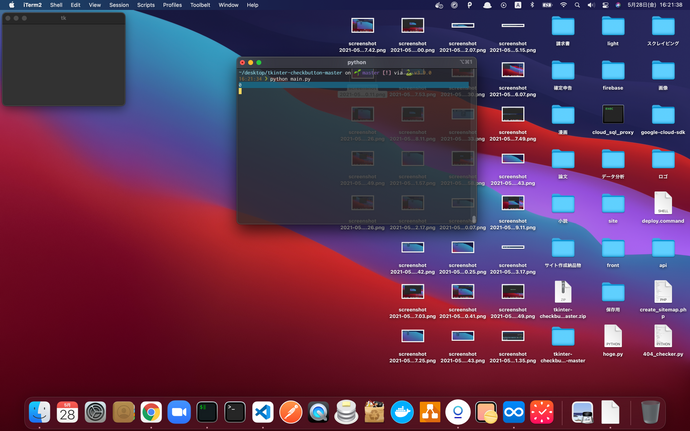Select the cloud_sql_proxy file on the desktop
This screenshot has width=690, height=431.
coord(613,115)
